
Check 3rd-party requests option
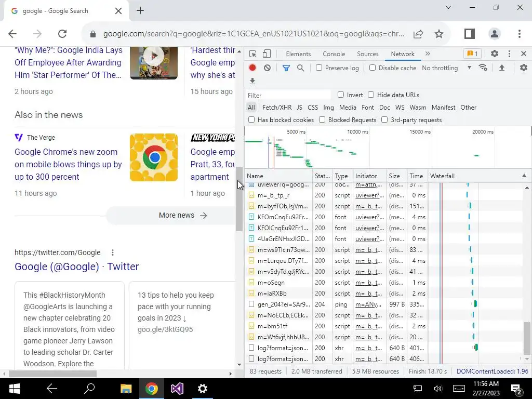tap(384, 119)
